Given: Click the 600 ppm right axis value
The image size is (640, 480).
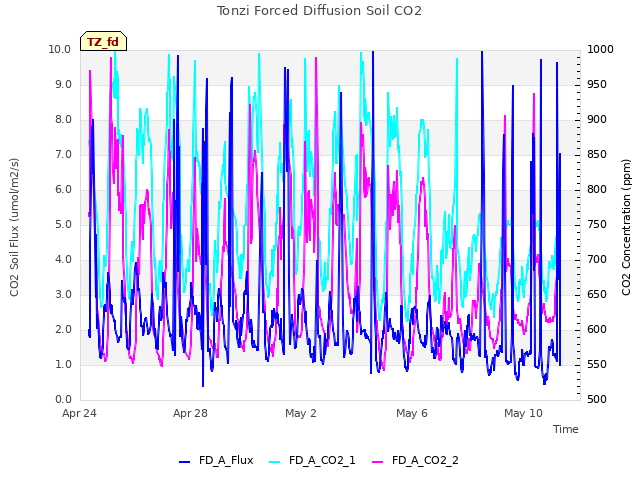Looking at the screenshot, I should pos(597,329).
